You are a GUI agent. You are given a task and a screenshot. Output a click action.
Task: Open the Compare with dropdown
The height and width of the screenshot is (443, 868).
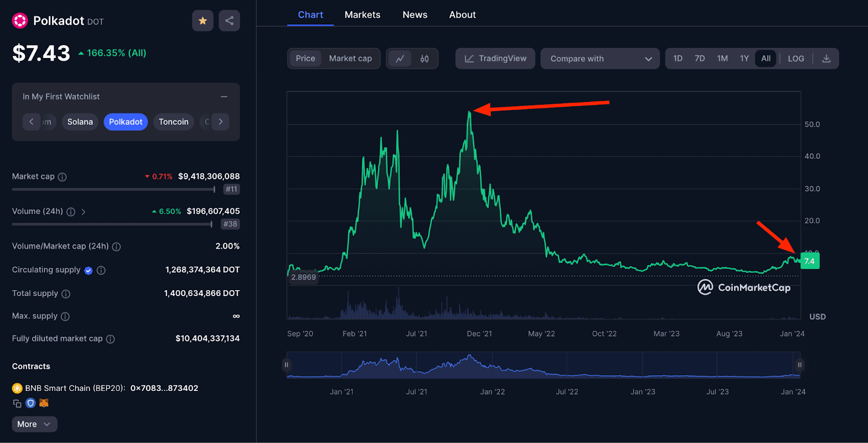pyautogui.click(x=600, y=59)
